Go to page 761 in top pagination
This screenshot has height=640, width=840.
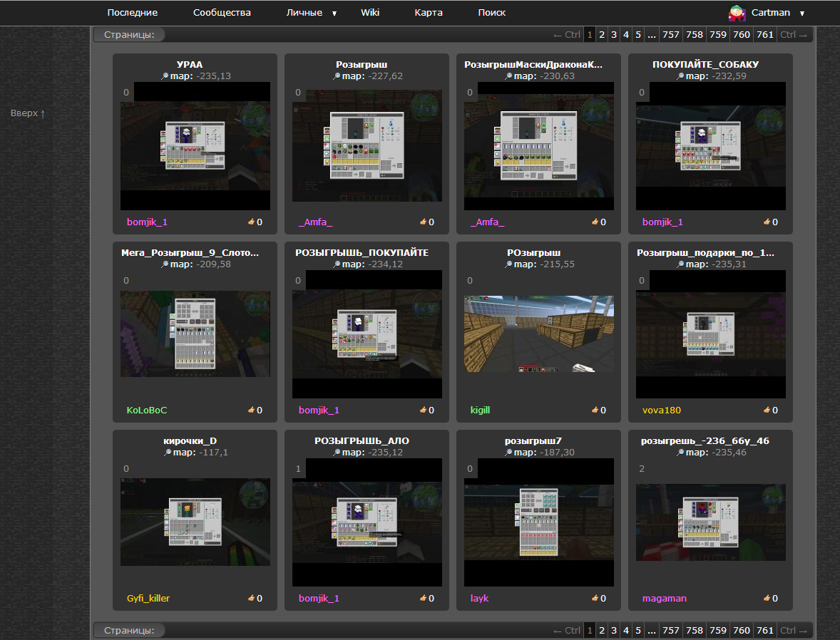click(765, 34)
